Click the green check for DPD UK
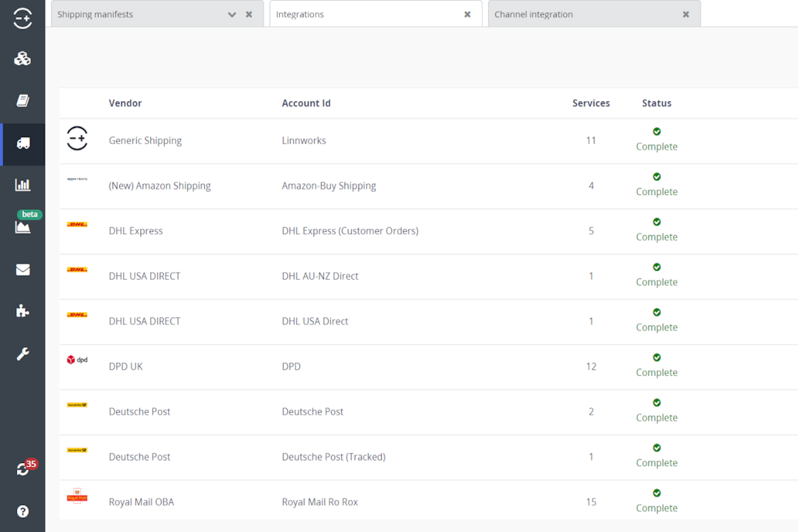The width and height of the screenshot is (798, 532). pos(657,357)
